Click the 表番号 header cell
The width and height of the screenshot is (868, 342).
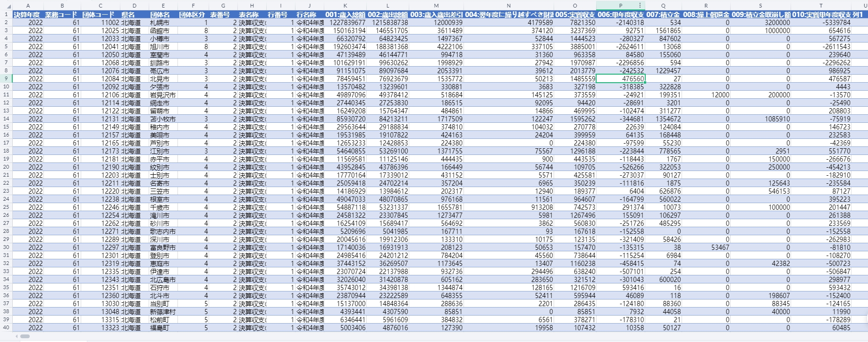223,15
